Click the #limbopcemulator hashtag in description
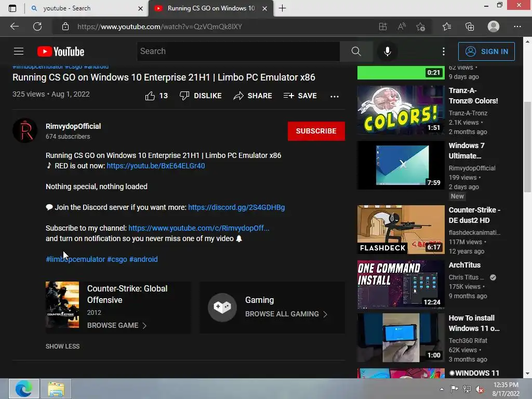The width and height of the screenshot is (532, 399). coord(75,259)
